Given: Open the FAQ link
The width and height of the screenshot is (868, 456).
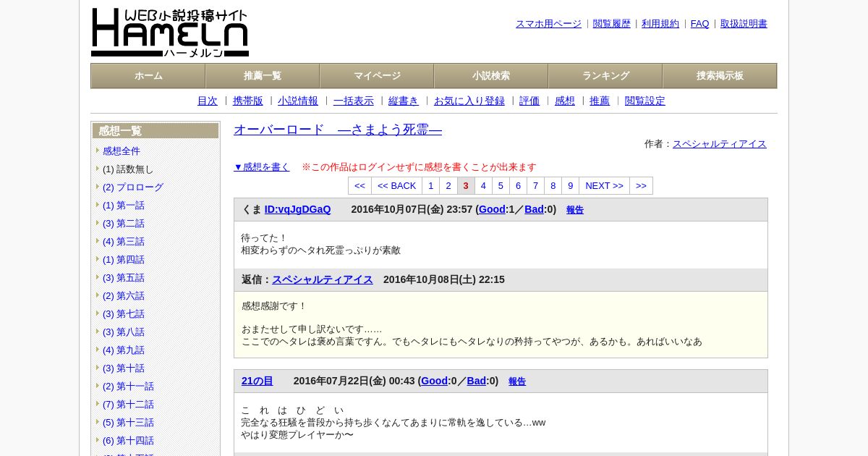Looking at the screenshot, I should 700,24.
